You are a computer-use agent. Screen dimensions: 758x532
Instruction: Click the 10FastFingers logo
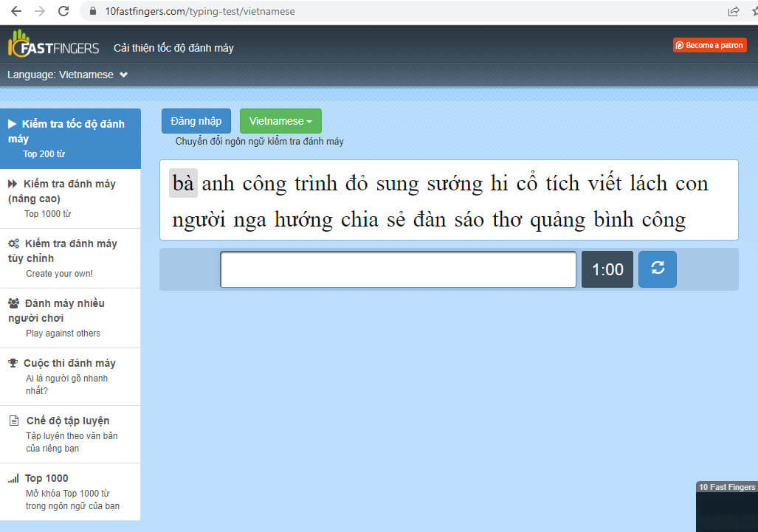(54, 44)
